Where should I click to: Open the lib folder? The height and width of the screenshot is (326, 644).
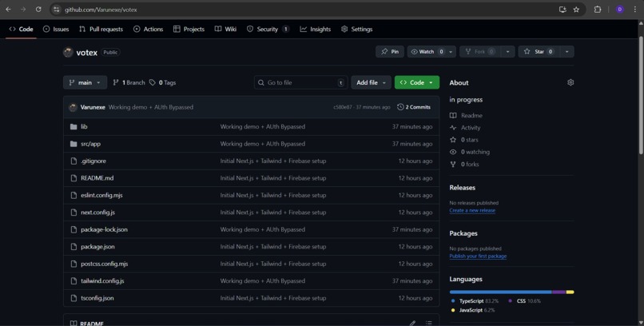pyautogui.click(x=84, y=127)
